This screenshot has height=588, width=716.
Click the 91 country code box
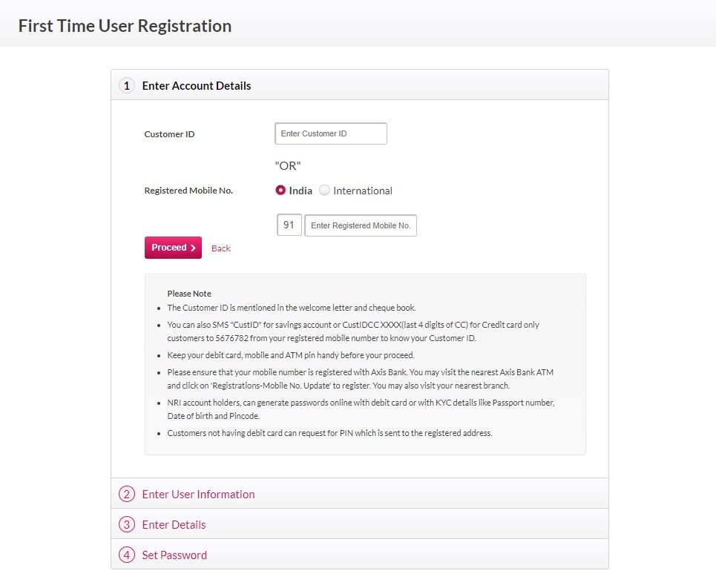pos(289,225)
